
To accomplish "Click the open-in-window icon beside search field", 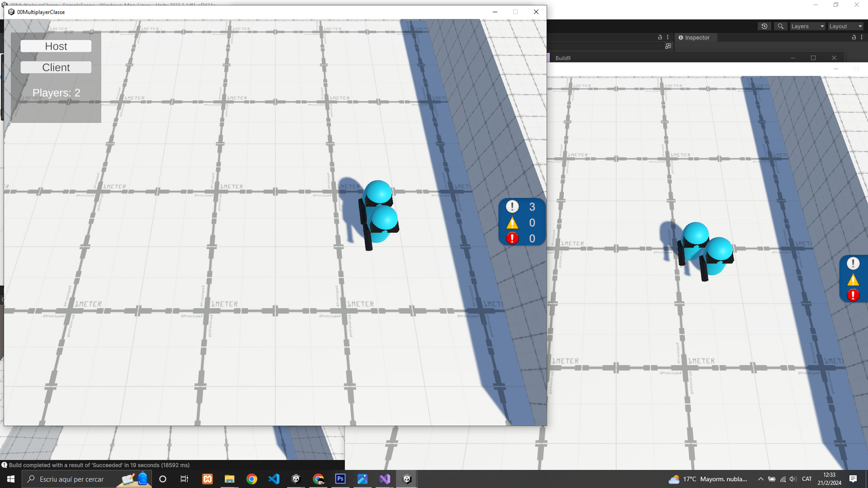I will point(668,46).
